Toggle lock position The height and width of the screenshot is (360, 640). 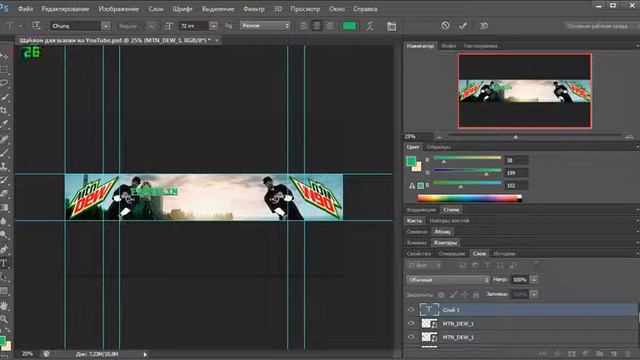click(464, 294)
